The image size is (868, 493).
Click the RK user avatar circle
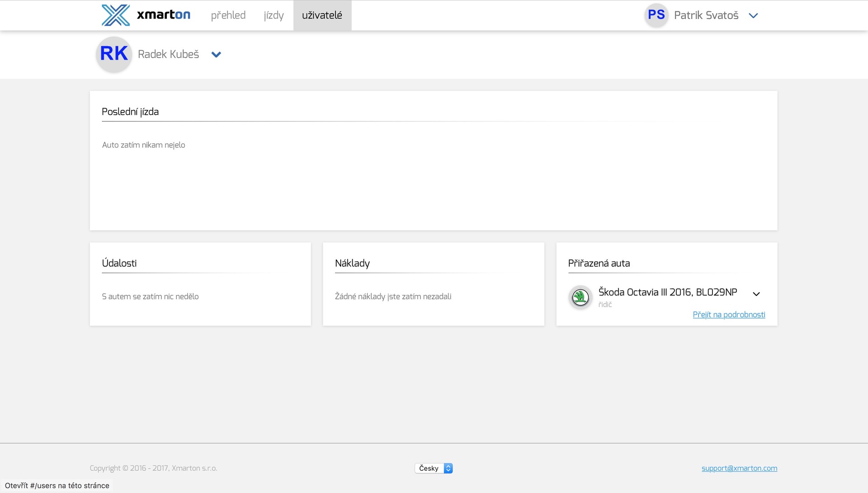[114, 54]
